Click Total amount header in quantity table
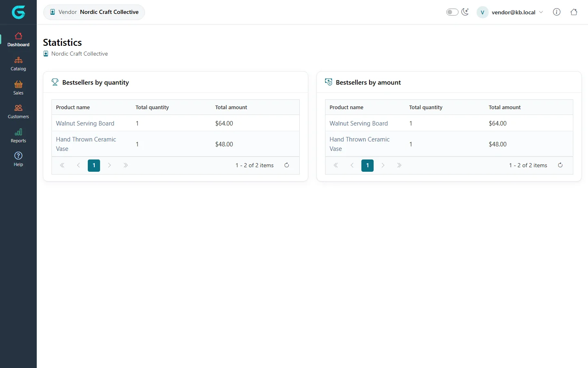The width and height of the screenshot is (588, 368). [231, 107]
